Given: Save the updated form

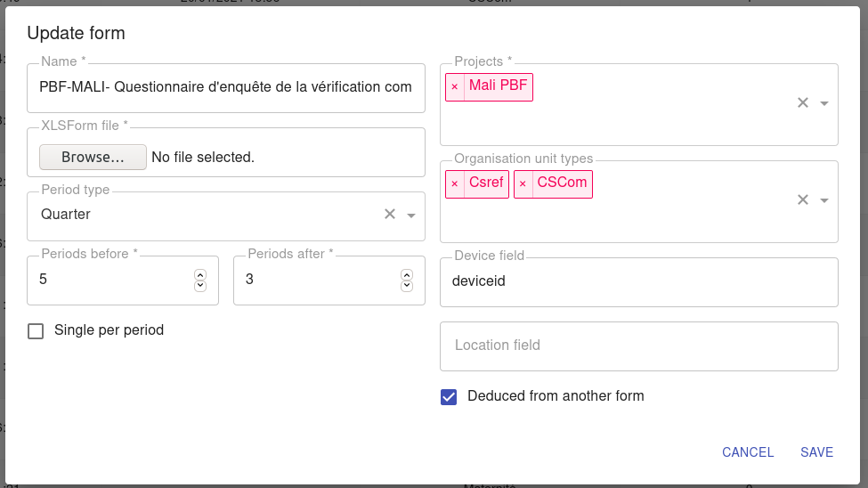Looking at the screenshot, I should tap(816, 452).
